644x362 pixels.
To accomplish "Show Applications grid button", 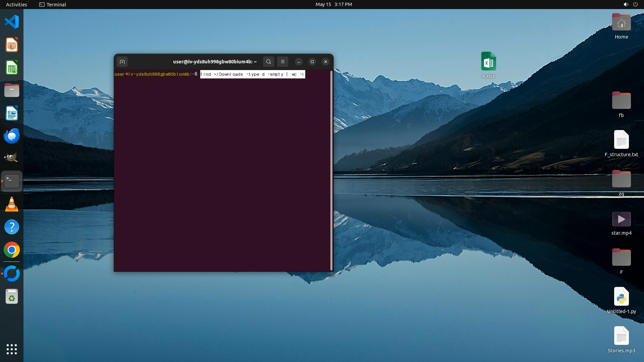I will coord(12,349).
